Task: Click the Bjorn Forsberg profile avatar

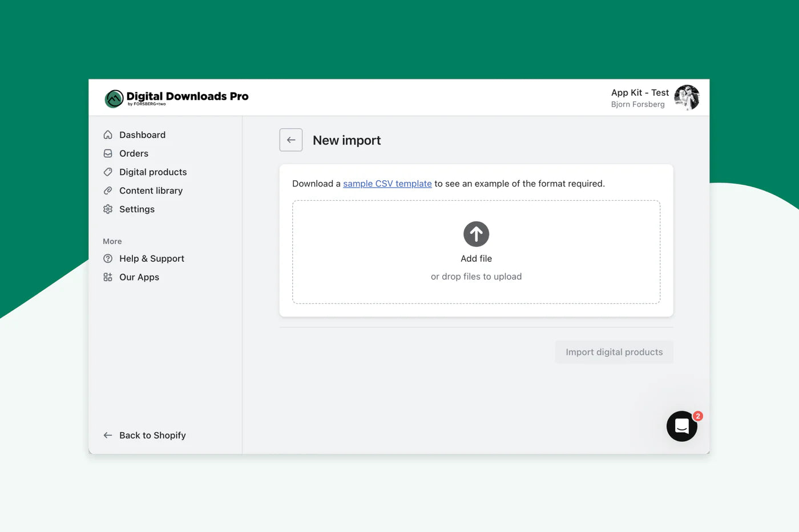Action: [x=687, y=98]
